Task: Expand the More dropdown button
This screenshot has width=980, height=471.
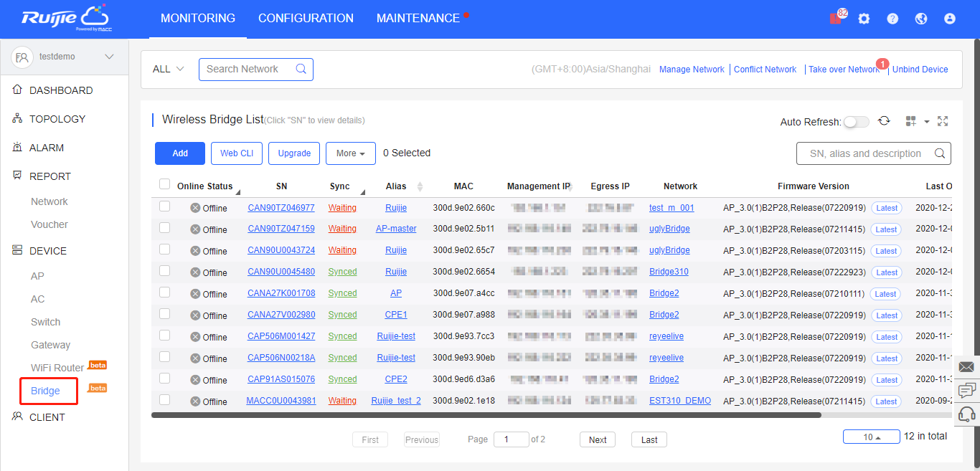Action: point(351,153)
